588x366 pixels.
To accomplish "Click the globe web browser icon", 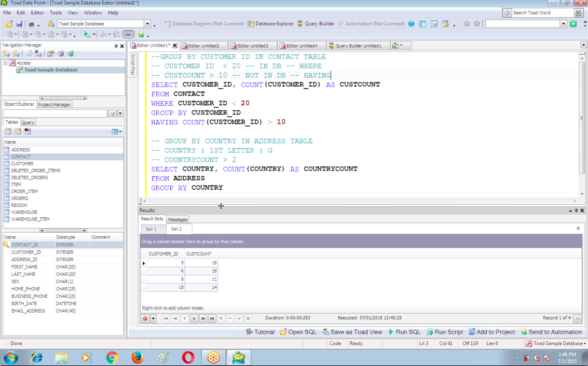I will [x=411, y=24].
